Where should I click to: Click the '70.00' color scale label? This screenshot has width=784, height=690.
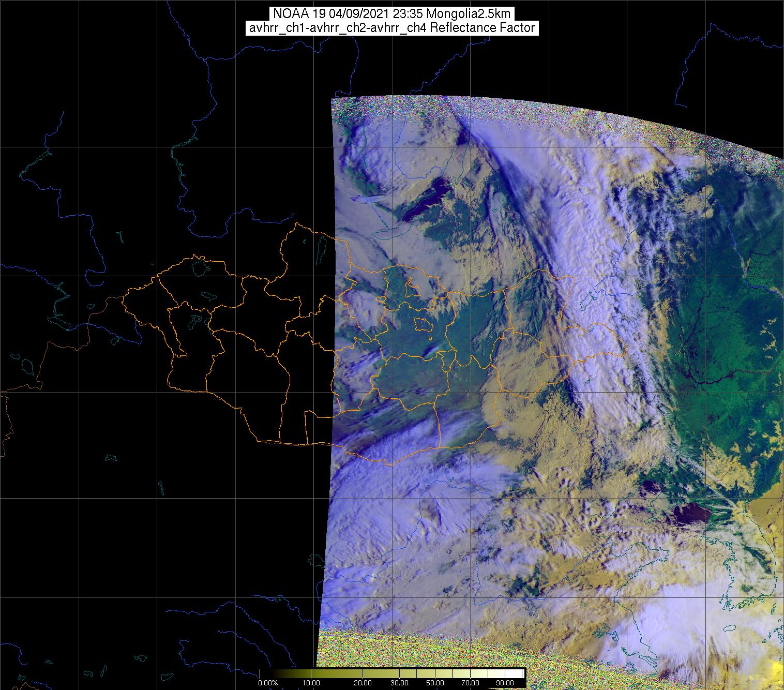pos(470,683)
